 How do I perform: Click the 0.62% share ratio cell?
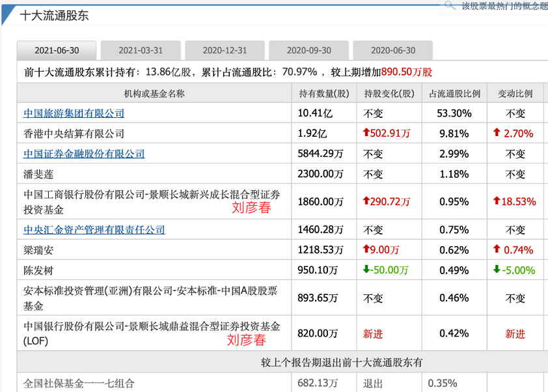(454, 250)
